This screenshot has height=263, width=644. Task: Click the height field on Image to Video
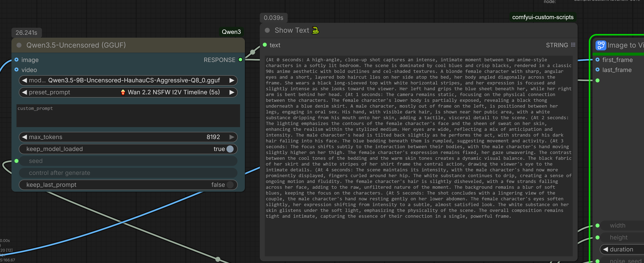coord(622,238)
